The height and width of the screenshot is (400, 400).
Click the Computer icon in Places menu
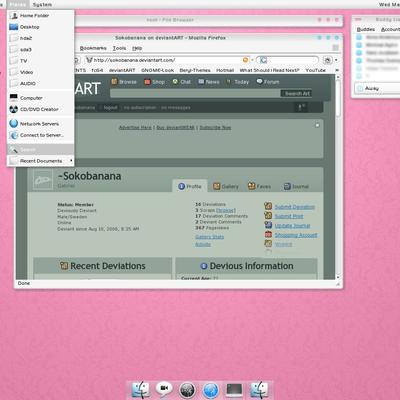(x=14, y=98)
